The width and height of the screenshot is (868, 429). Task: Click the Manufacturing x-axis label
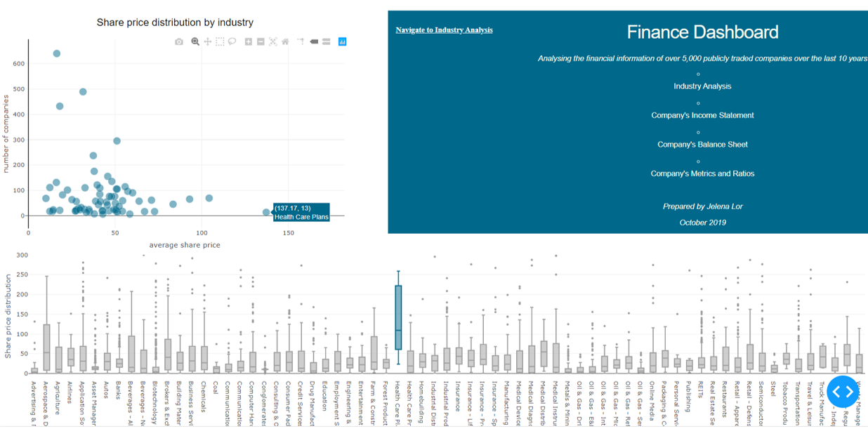pos(506,403)
